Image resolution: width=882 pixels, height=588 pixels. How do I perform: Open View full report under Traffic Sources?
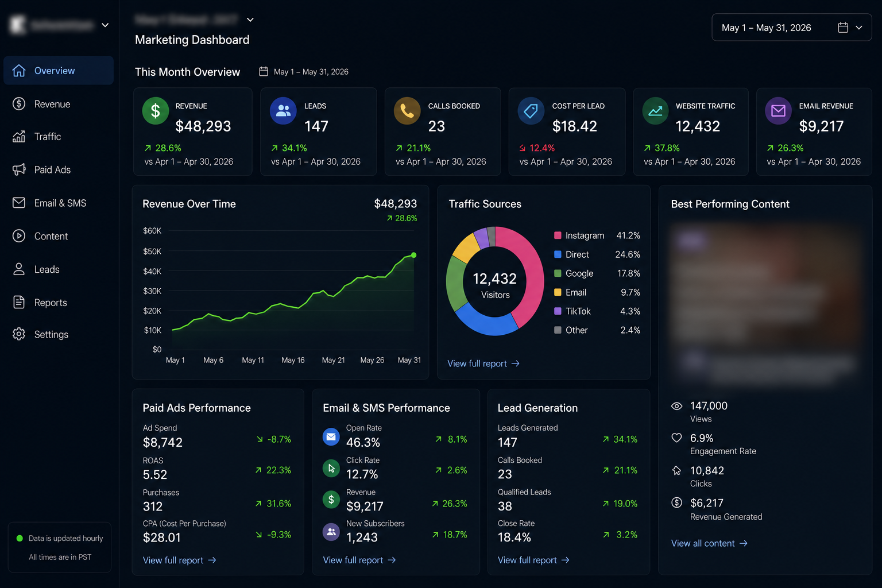coord(483,363)
